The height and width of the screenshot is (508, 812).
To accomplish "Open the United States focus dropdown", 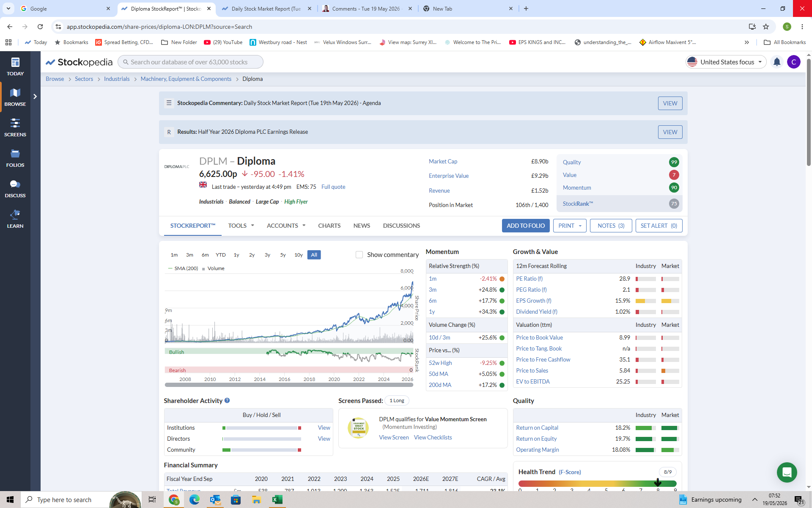I will 726,62.
